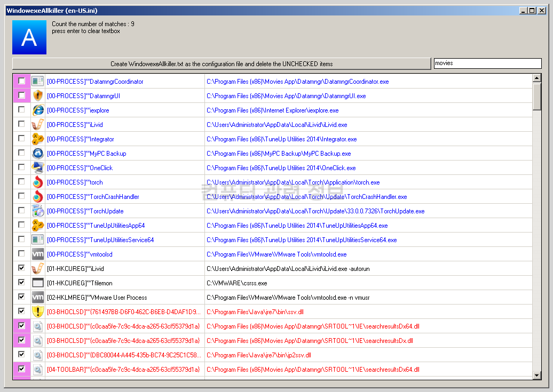Click the VMware User Process icon
The width and height of the screenshot is (553, 392).
[38, 298]
